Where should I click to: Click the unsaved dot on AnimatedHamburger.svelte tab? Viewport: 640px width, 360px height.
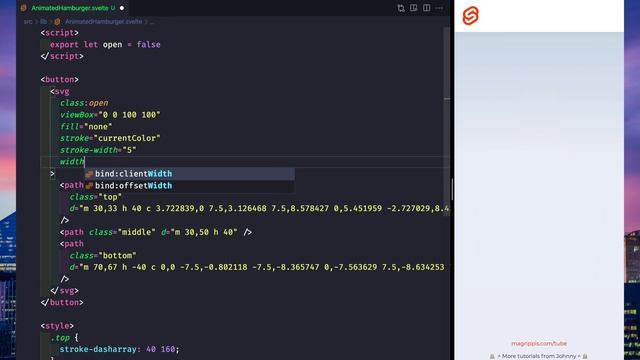pos(122,8)
